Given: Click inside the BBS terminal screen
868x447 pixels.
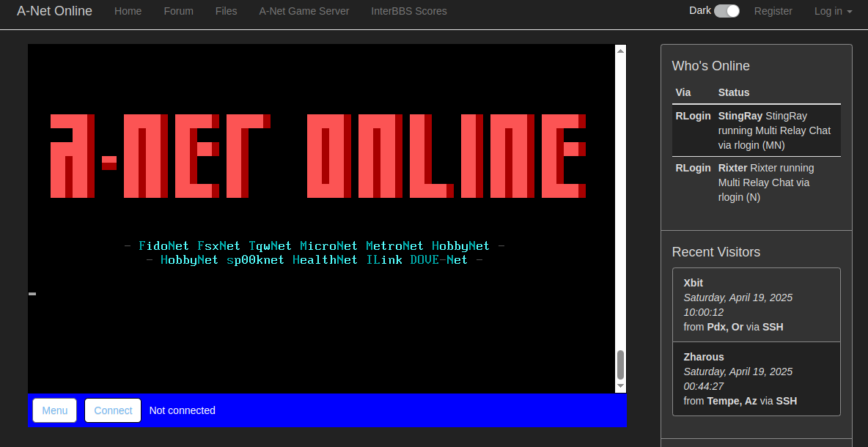Looking at the screenshot, I should (321, 218).
